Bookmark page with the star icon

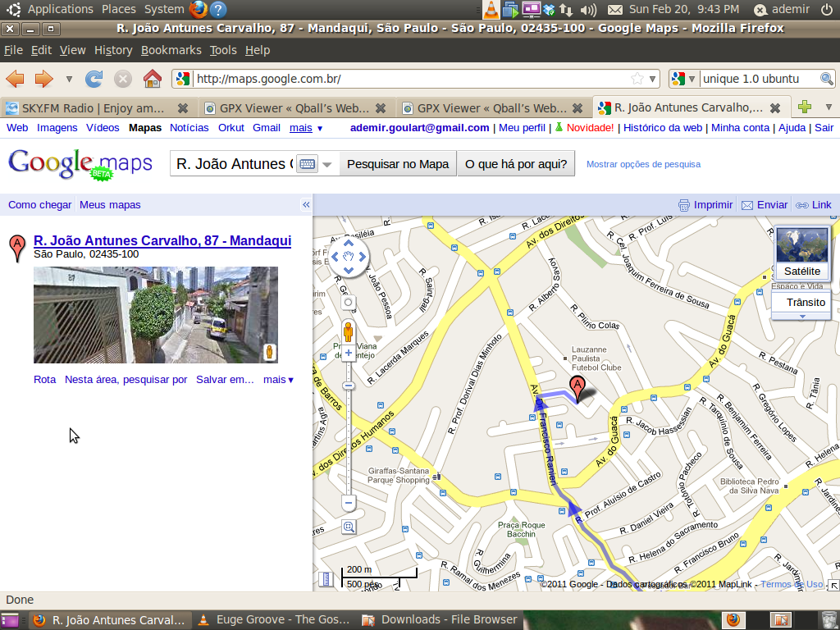[637, 79]
